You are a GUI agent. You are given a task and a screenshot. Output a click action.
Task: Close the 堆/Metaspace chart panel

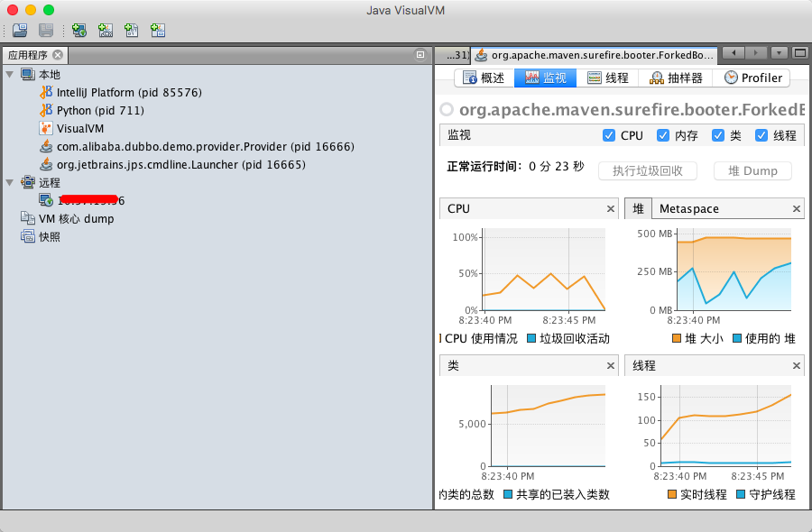[x=797, y=208]
